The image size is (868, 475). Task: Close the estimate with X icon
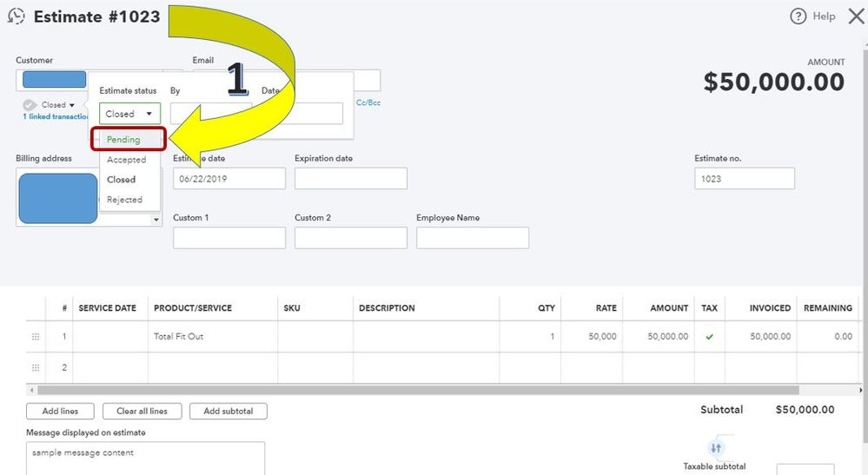[857, 16]
